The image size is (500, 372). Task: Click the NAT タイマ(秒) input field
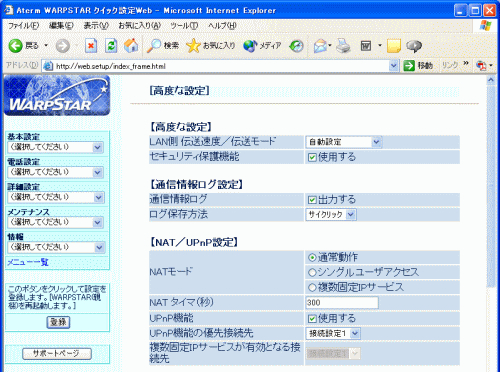[x=342, y=303]
